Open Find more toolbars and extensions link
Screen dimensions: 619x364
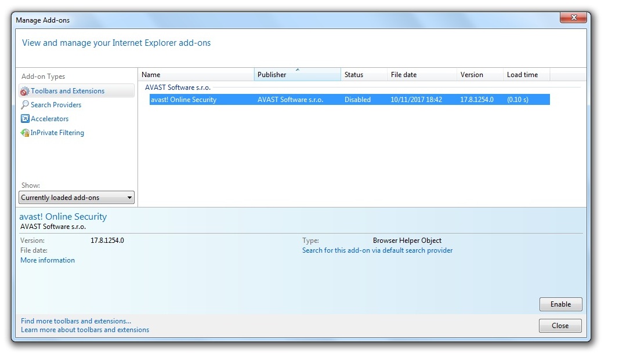[x=76, y=321]
